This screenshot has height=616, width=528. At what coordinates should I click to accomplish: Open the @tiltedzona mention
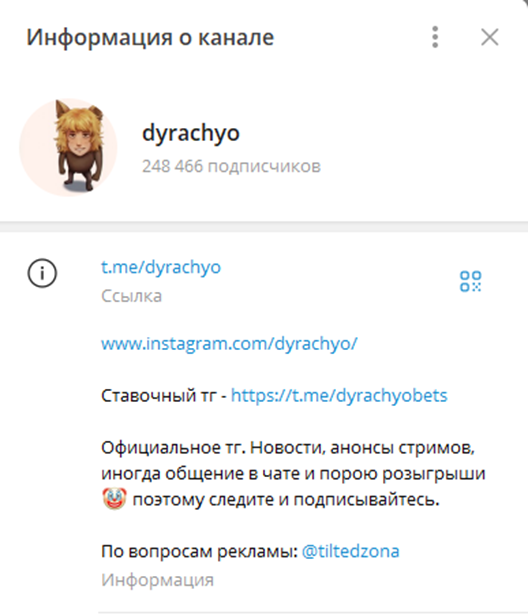[x=350, y=551]
